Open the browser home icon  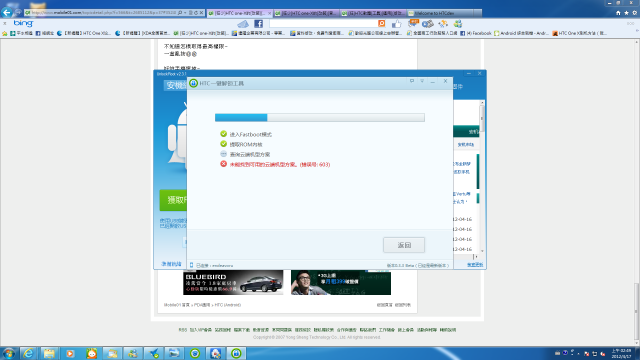(x=618, y=13)
